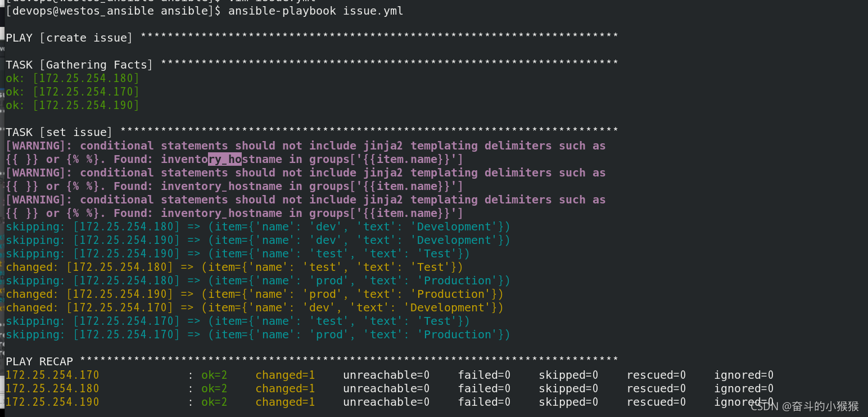Screen dimensions: 868x417
Task: Click 'ignored=0' in the 172.25.254.170 recap row
Action: [x=744, y=375]
